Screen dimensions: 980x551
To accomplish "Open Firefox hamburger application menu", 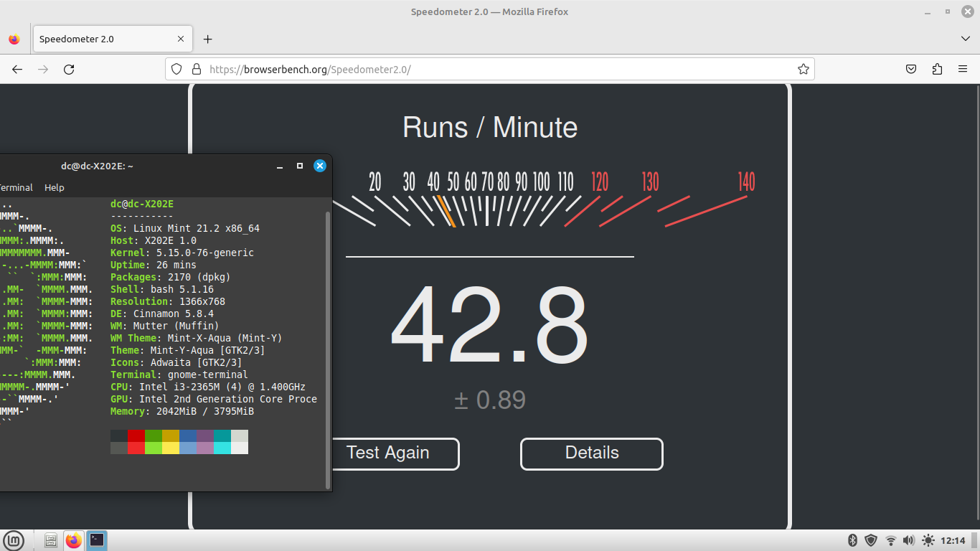I will pyautogui.click(x=963, y=70).
